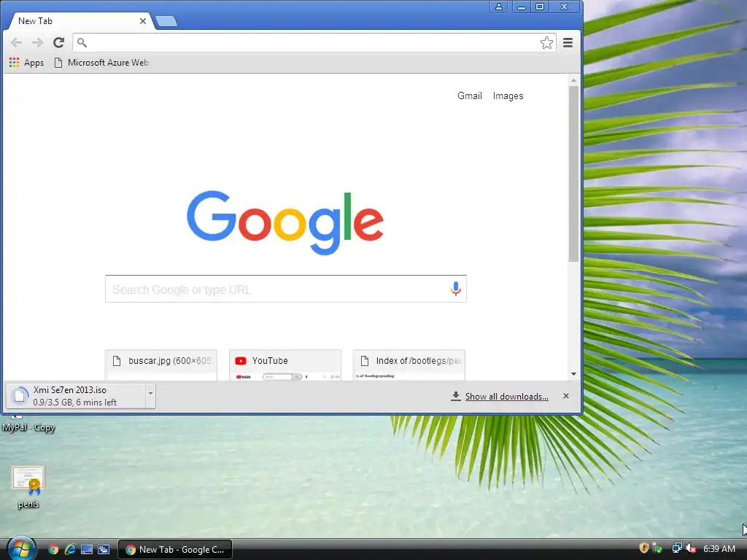The height and width of the screenshot is (560, 747).
Task: Open the Microsoft Azure Web bookmark
Action: (101, 63)
